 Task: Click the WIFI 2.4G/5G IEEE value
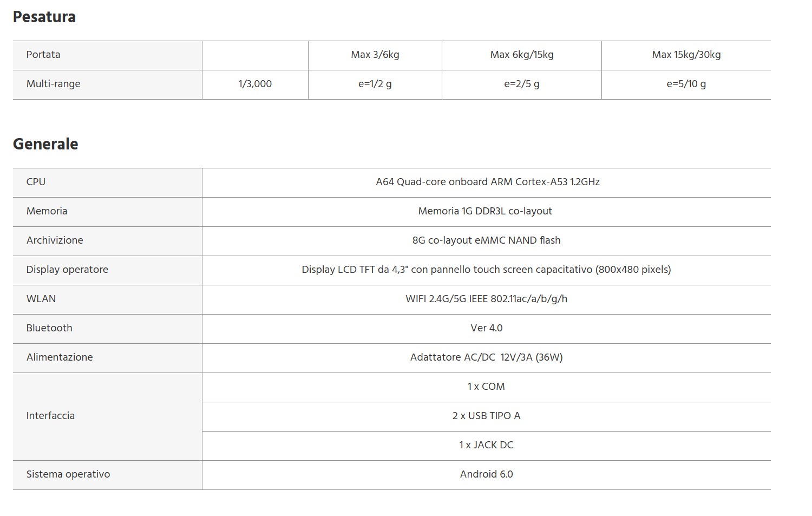[x=487, y=299]
